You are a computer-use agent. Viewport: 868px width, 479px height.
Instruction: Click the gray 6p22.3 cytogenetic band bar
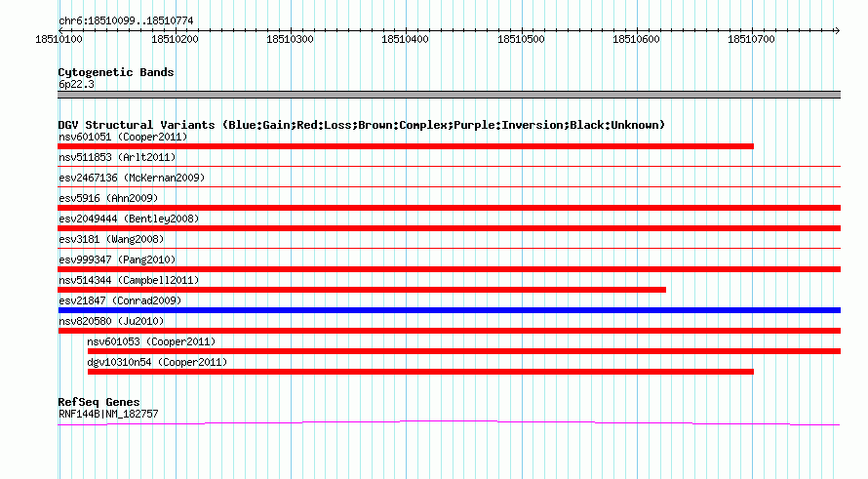[449, 95]
